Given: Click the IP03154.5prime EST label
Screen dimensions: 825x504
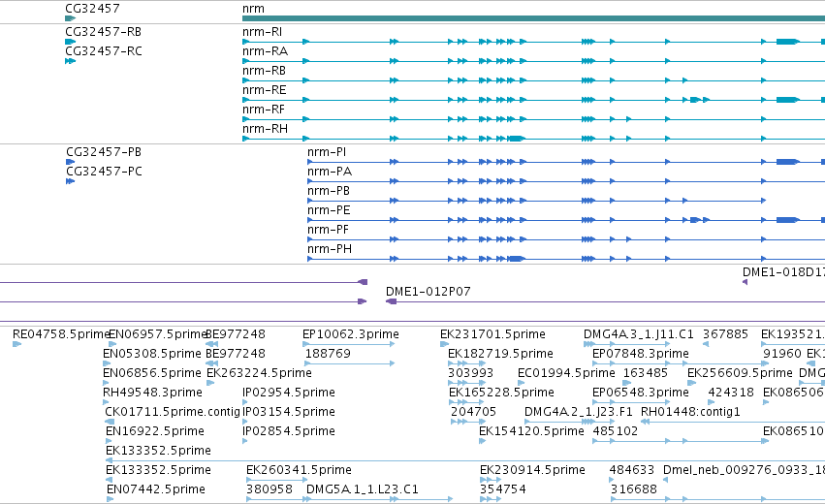Looking at the screenshot, I should tap(289, 412).
